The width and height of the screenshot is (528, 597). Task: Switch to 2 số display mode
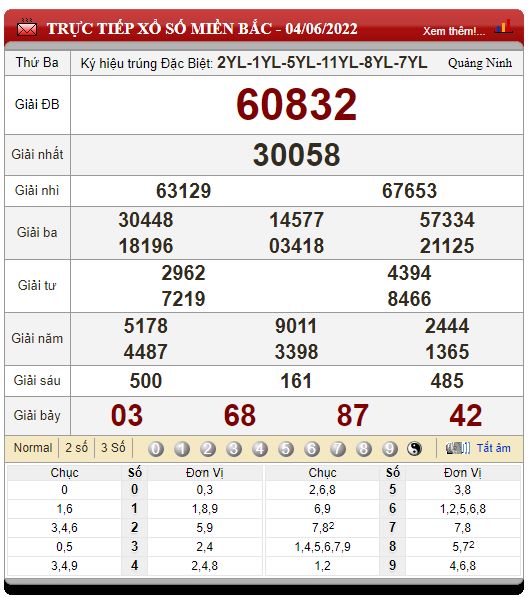tap(77, 448)
